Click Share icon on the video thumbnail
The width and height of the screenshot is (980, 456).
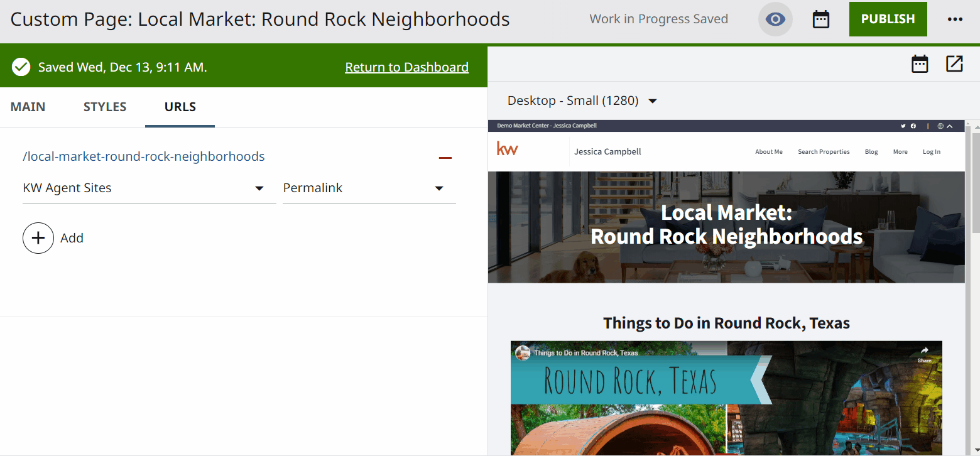pyautogui.click(x=925, y=354)
